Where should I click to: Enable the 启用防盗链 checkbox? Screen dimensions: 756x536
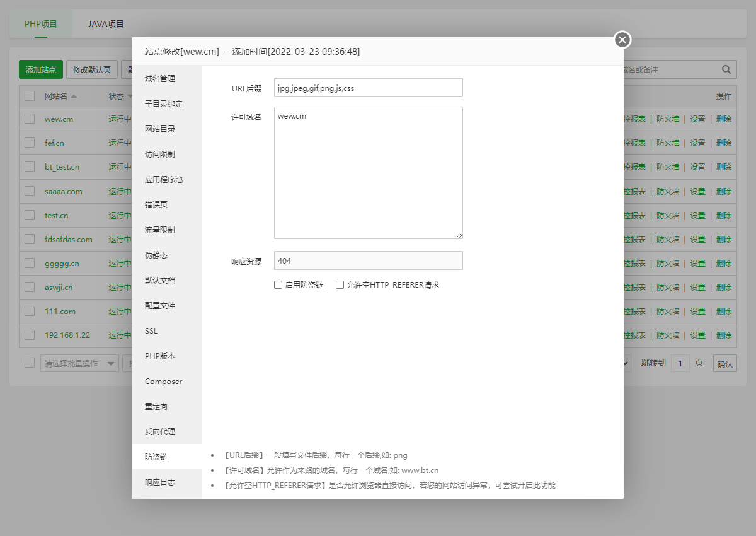point(278,284)
